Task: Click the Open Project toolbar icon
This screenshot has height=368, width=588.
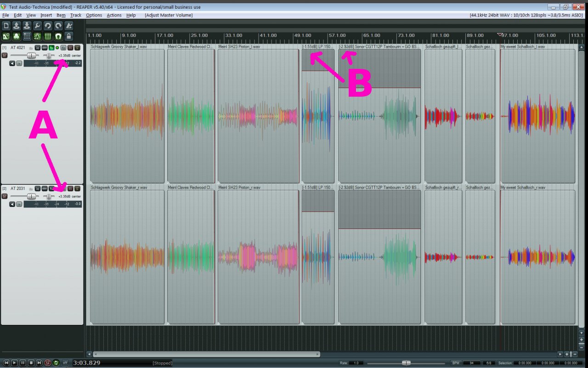Action: pyautogui.click(x=17, y=26)
